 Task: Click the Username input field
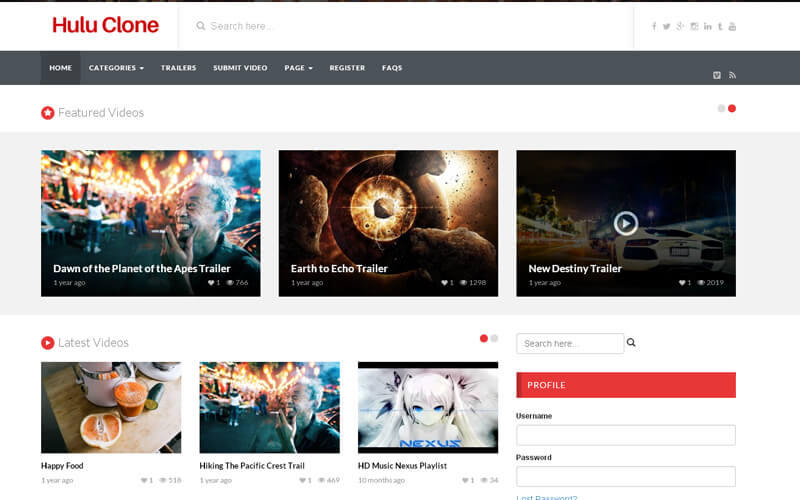point(625,435)
